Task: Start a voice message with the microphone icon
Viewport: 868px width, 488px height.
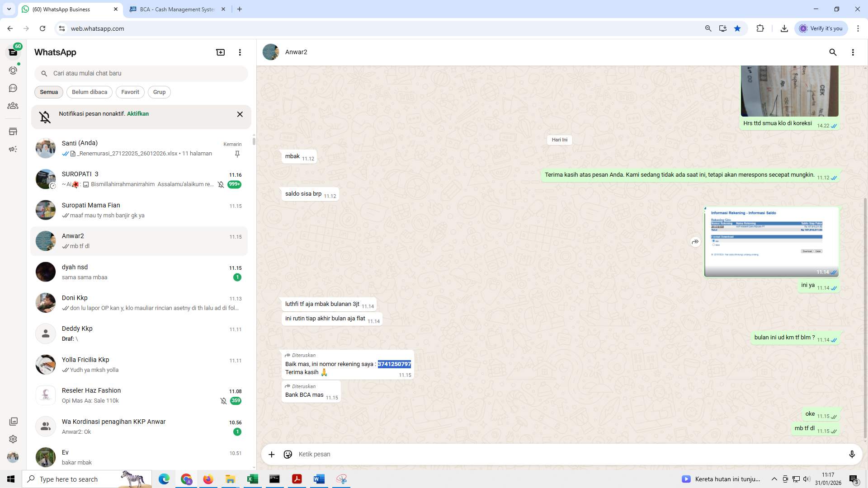Action: click(852, 454)
